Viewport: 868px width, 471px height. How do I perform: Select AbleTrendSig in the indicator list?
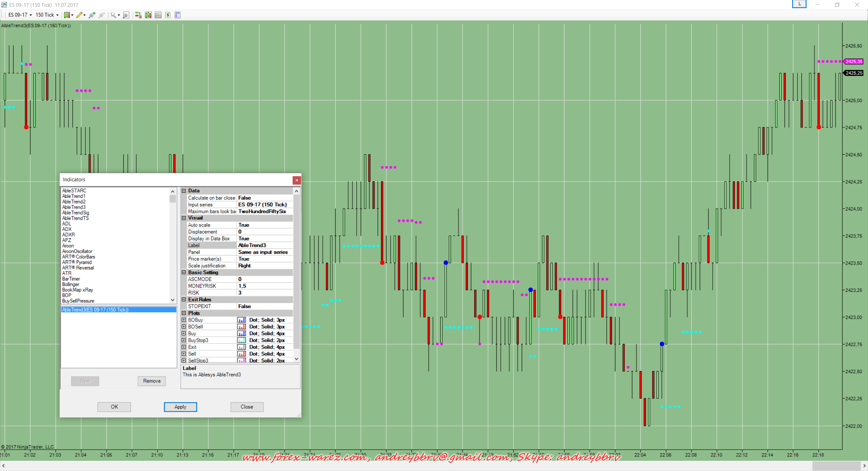click(x=76, y=213)
